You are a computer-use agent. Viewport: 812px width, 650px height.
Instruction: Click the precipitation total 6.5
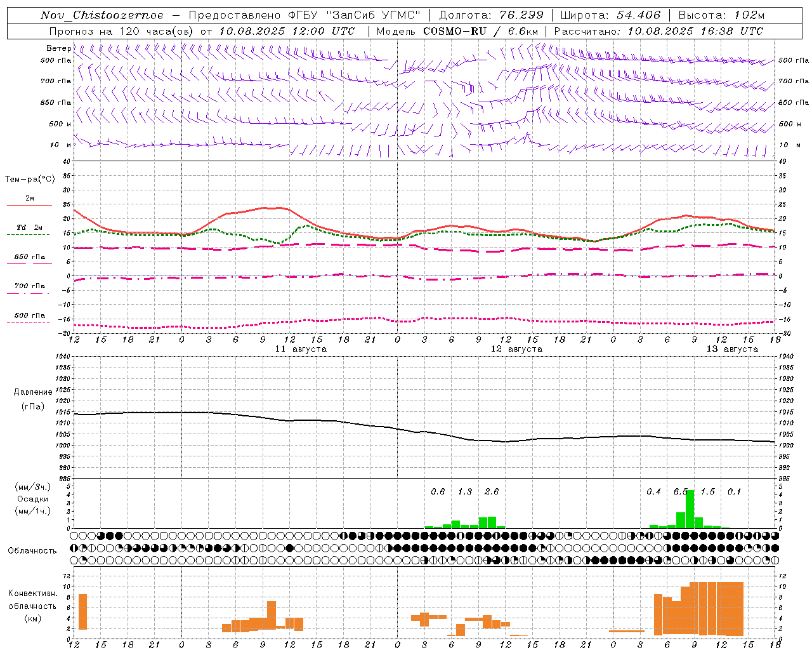click(680, 492)
